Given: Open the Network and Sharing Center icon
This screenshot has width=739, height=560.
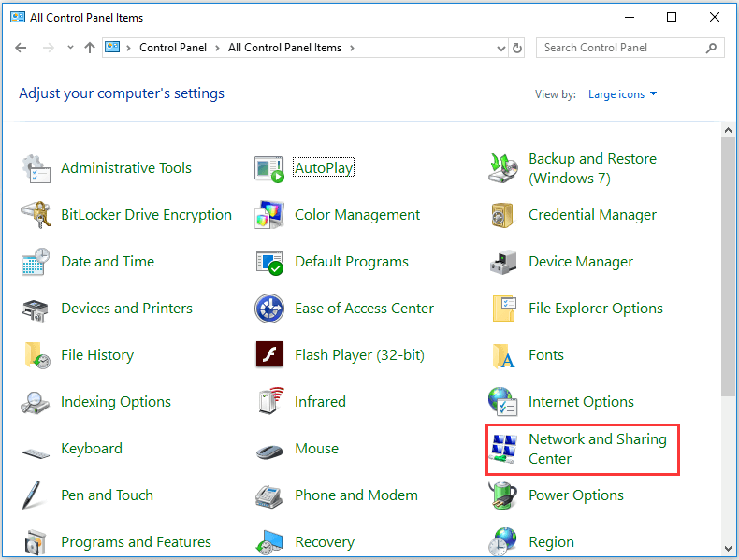Looking at the screenshot, I should coord(503,450).
